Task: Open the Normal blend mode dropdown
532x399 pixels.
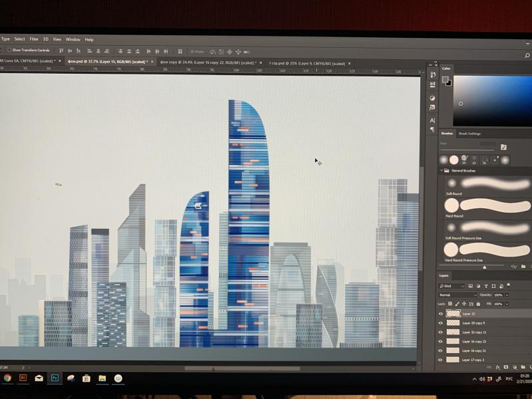Action: pyautogui.click(x=457, y=295)
